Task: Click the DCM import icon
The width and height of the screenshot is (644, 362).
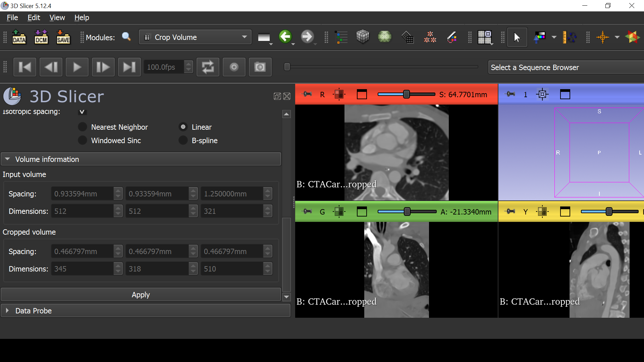Action: pos(41,37)
